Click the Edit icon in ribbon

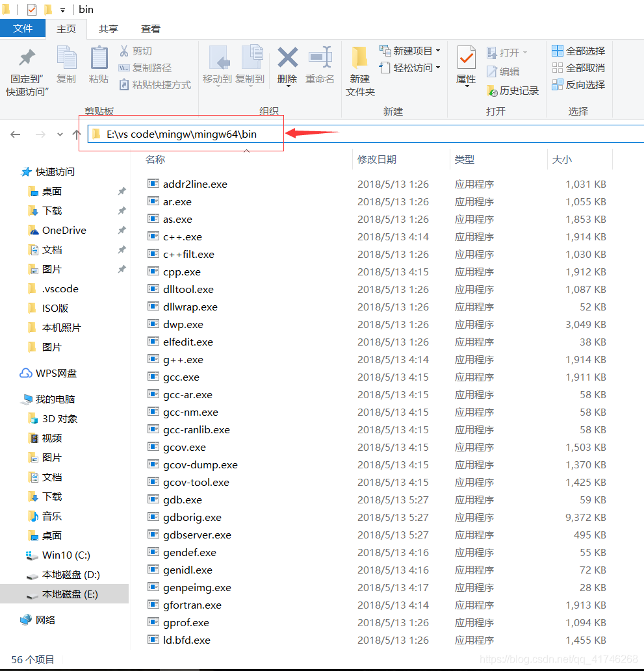[491, 71]
